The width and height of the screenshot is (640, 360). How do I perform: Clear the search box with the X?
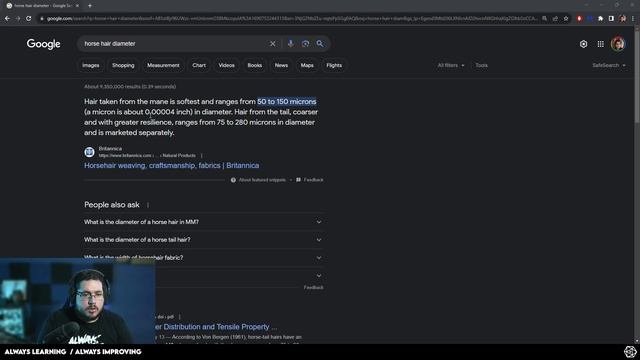tap(272, 44)
